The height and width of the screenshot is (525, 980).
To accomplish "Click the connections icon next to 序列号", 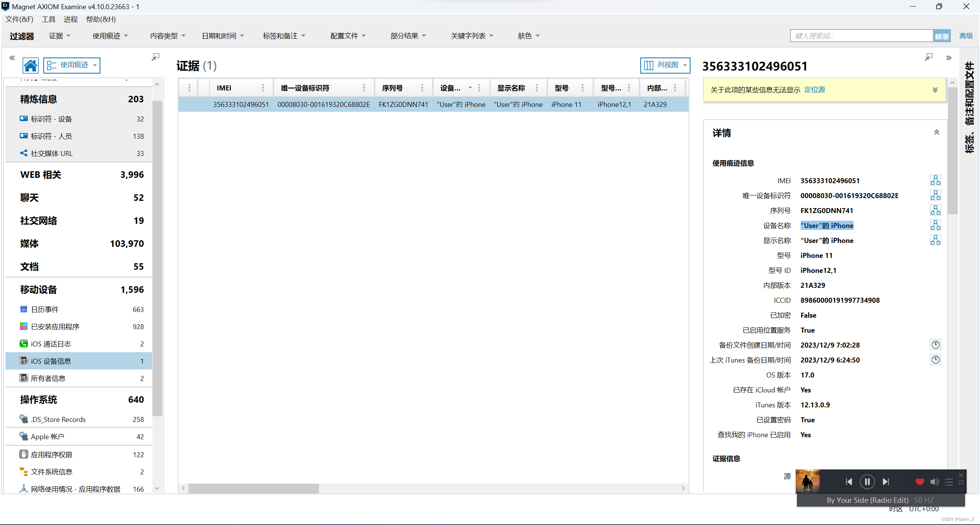I will pyautogui.click(x=935, y=210).
